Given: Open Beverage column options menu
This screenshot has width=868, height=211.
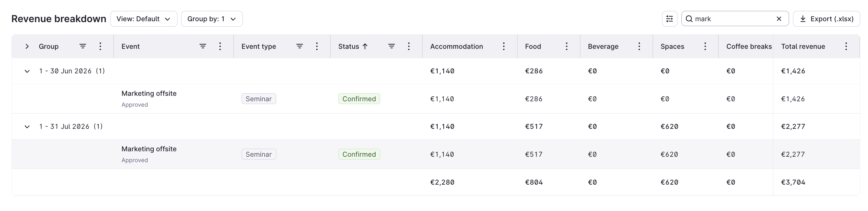Looking at the screenshot, I should [639, 46].
